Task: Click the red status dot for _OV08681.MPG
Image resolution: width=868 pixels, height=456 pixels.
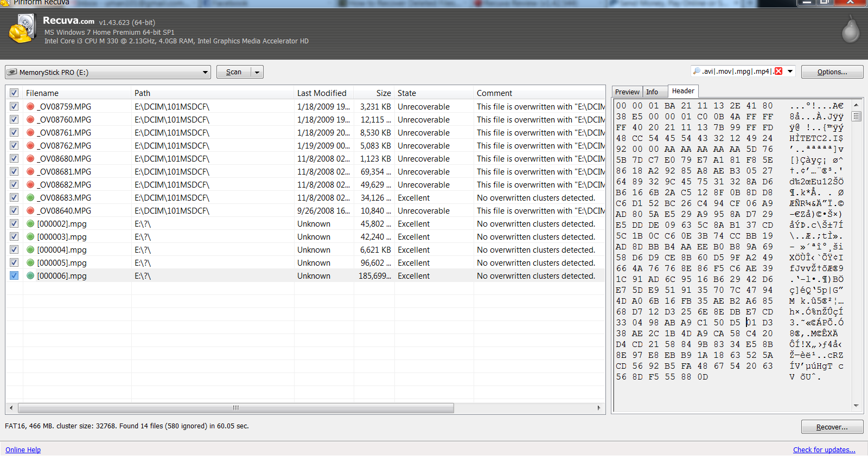Action: coord(30,172)
